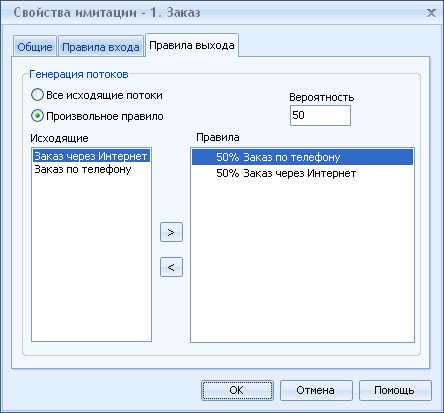Select the Произвольное правило radio button

pos(97,116)
